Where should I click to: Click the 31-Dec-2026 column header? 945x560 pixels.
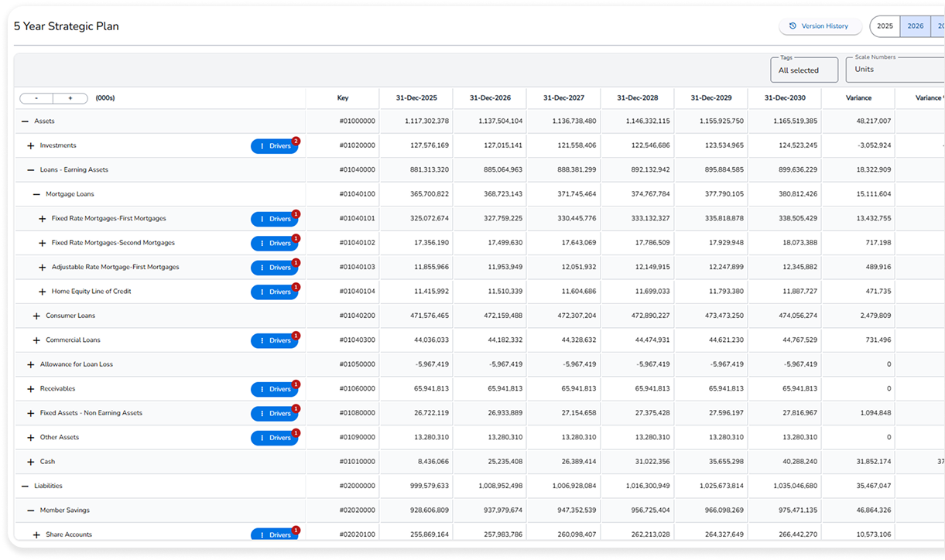tap(490, 98)
